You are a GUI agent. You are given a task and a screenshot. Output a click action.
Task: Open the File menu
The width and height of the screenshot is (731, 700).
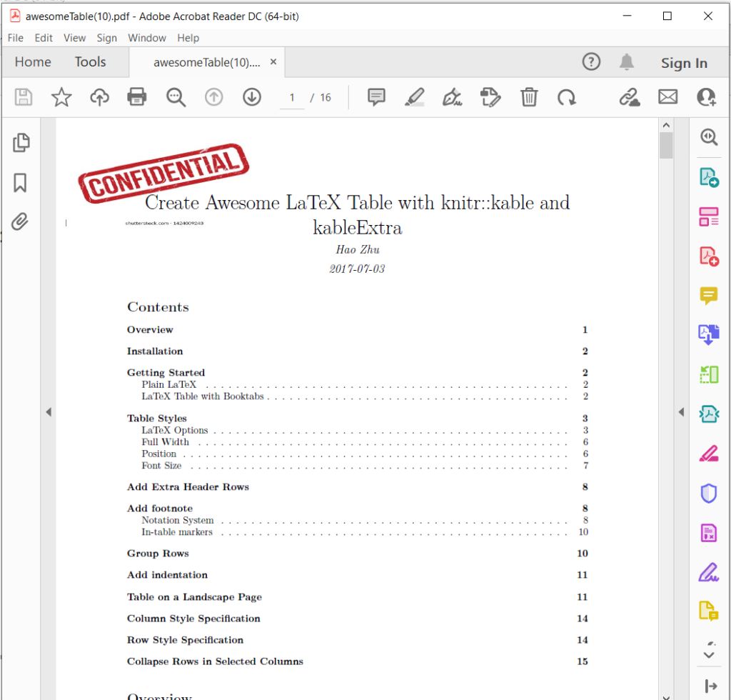coord(15,38)
